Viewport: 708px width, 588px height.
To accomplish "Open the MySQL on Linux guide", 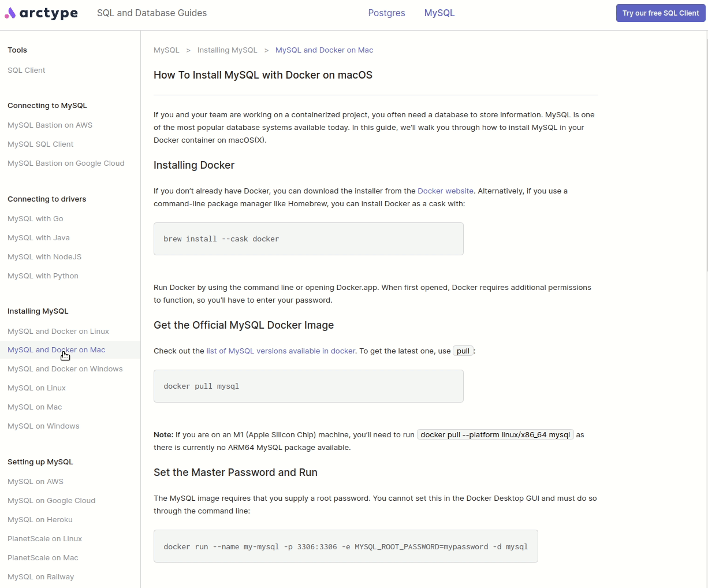I will pyautogui.click(x=36, y=388).
